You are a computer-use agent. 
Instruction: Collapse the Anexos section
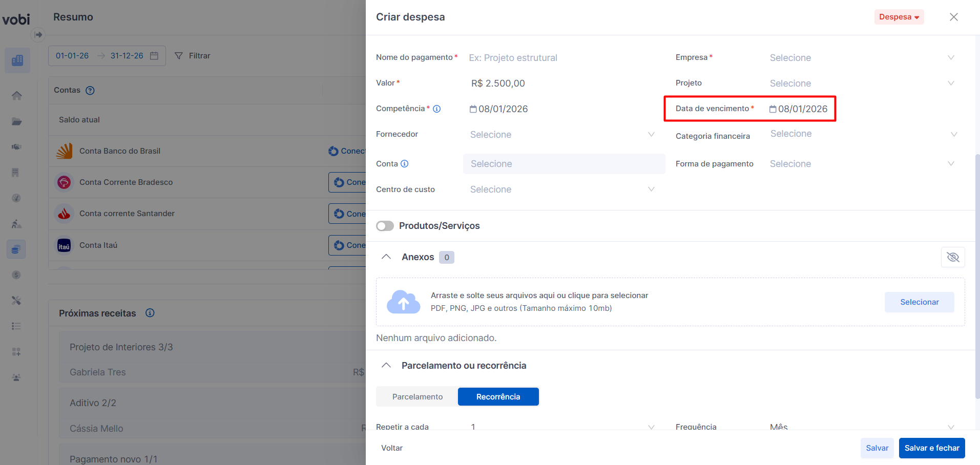(386, 257)
